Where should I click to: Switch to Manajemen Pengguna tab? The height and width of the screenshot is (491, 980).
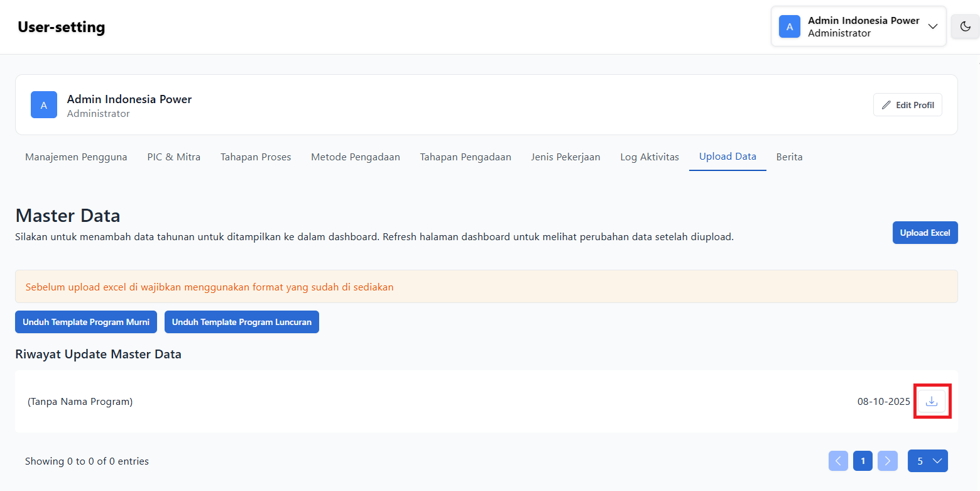point(76,157)
